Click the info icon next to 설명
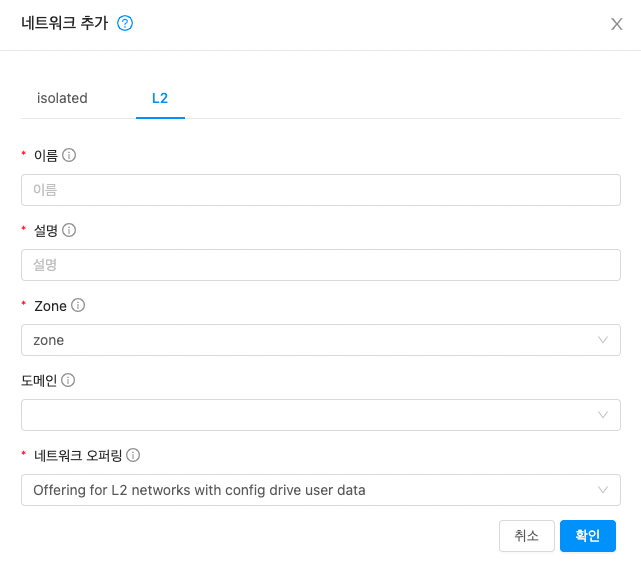Image resolution: width=641 pixels, height=581 pixels. pos(69,230)
